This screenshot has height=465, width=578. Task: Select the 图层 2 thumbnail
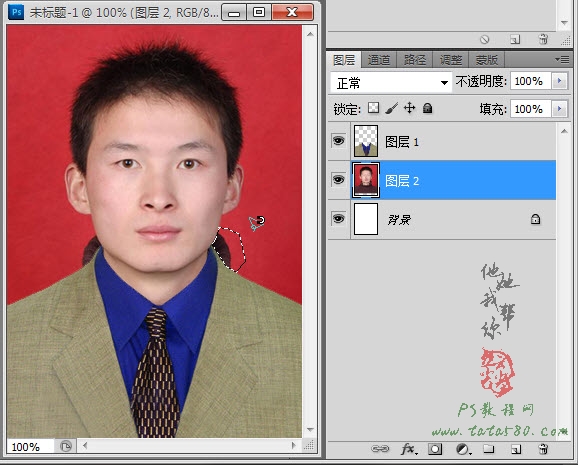point(366,180)
